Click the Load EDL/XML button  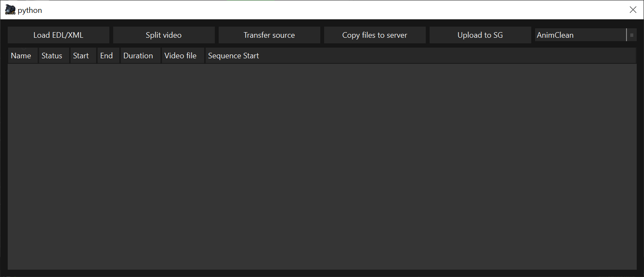tap(58, 35)
